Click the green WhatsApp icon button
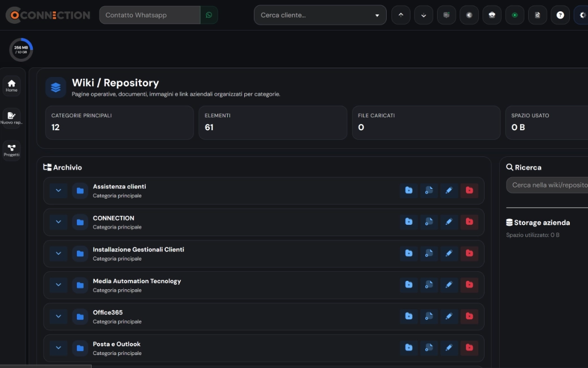Image resolution: width=588 pixels, height=368 pixels. pos(209,15)
